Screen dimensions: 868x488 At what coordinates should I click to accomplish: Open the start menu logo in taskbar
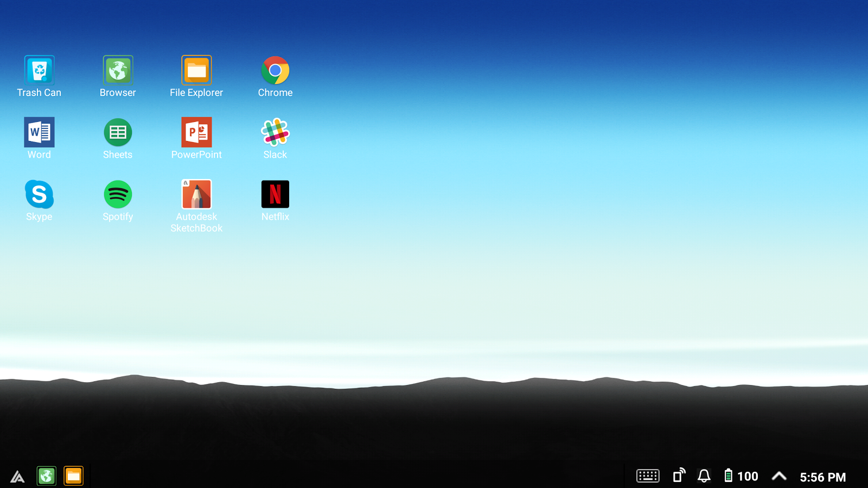[17, 476]
